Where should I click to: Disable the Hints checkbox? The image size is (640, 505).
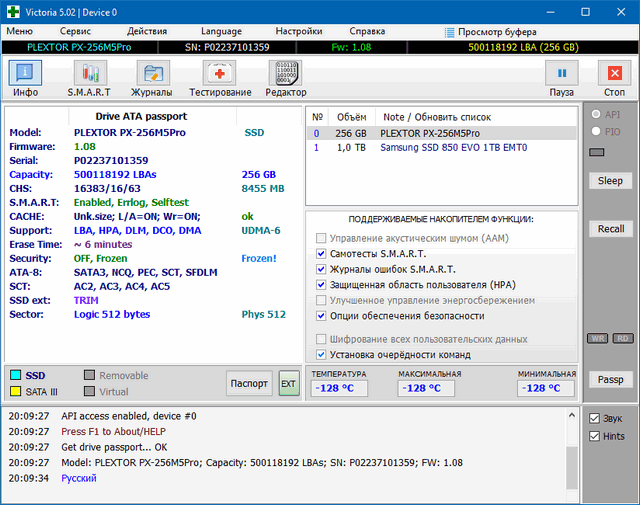tap(595, 436)
